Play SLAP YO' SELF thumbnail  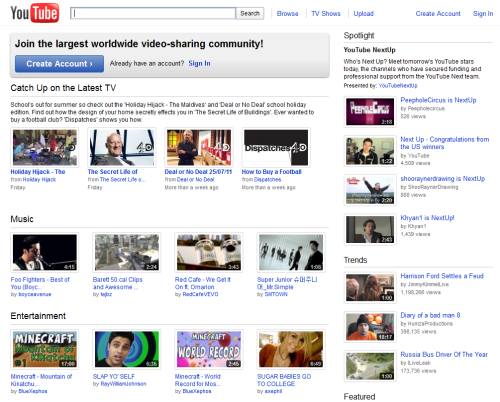coord(127,349)
